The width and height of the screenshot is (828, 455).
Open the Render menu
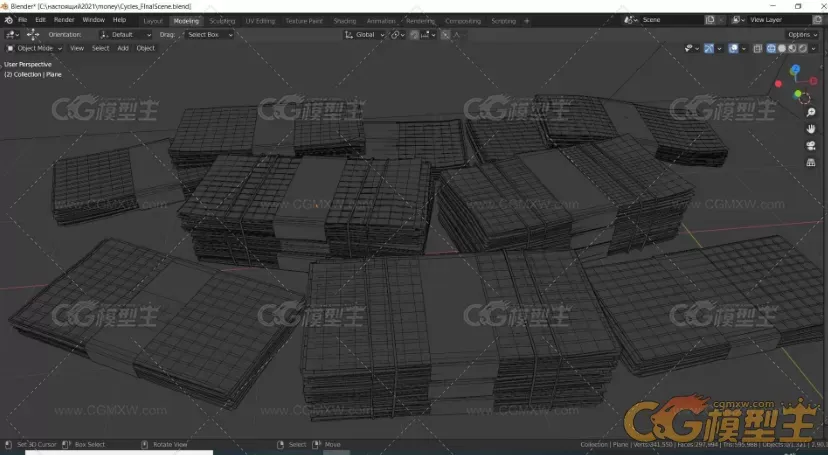click(x=64, y=20)
